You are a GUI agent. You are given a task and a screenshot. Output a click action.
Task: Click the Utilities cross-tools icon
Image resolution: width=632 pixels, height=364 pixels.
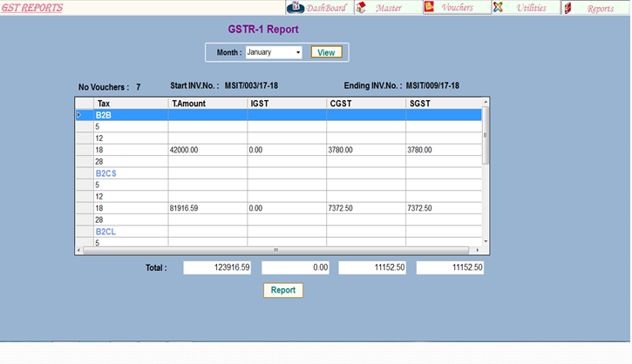tap(498, 7)
